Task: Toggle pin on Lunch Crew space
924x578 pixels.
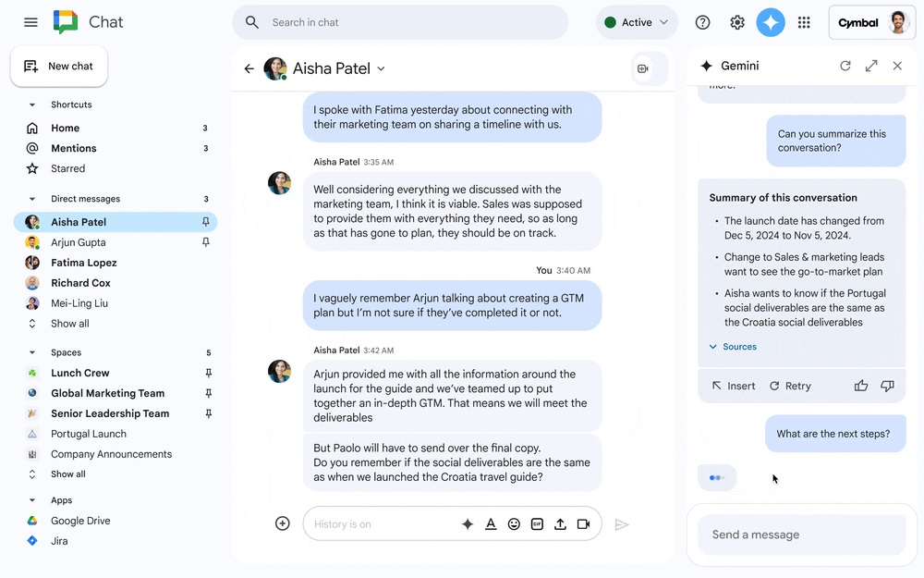Action: [x=208, y=373]
